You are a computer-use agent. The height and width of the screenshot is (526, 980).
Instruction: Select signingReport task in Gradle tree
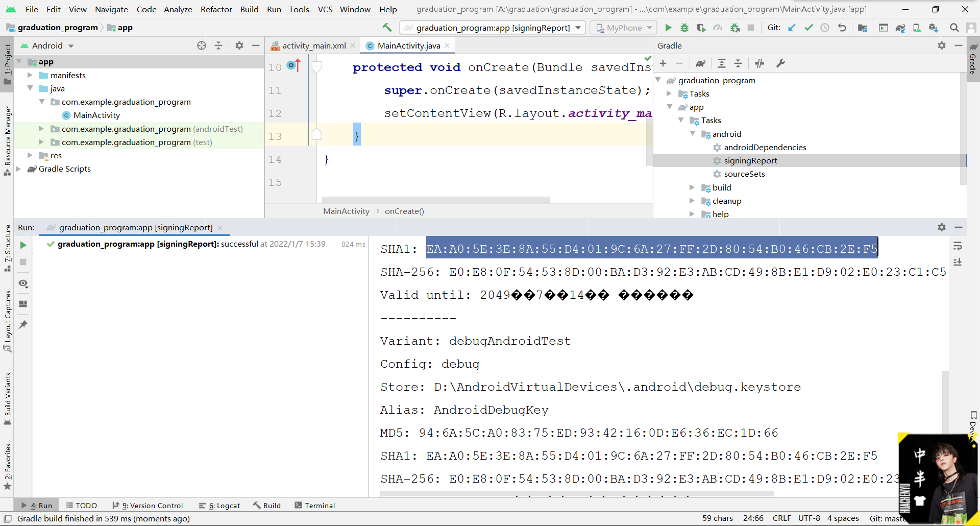click(750, 160)
